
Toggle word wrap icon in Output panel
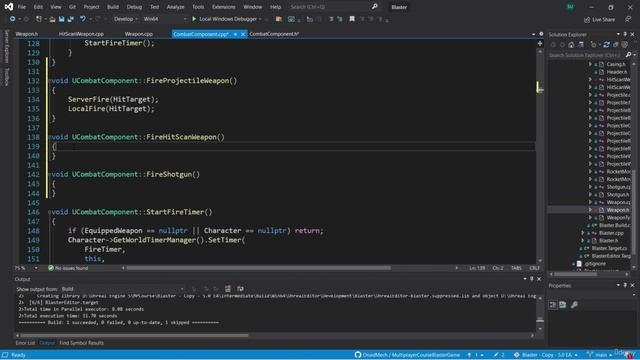240,289
